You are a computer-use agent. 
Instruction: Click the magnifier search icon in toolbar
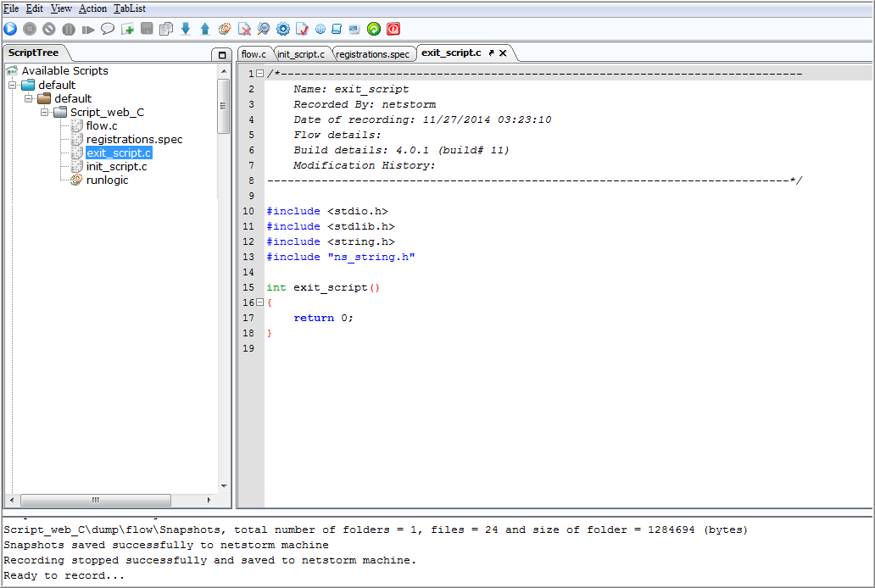click(264, 29)
